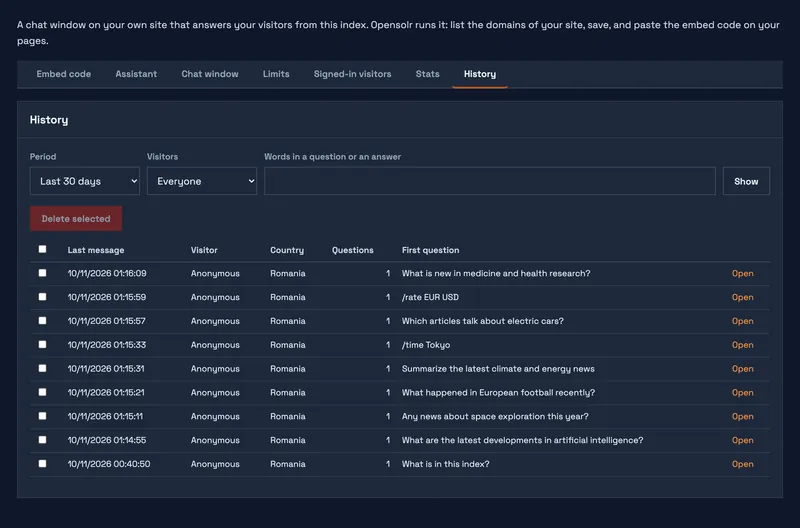The image size is (800, 528).
Task: Open the artificial intelligence conversation
Action: [742, 440]
